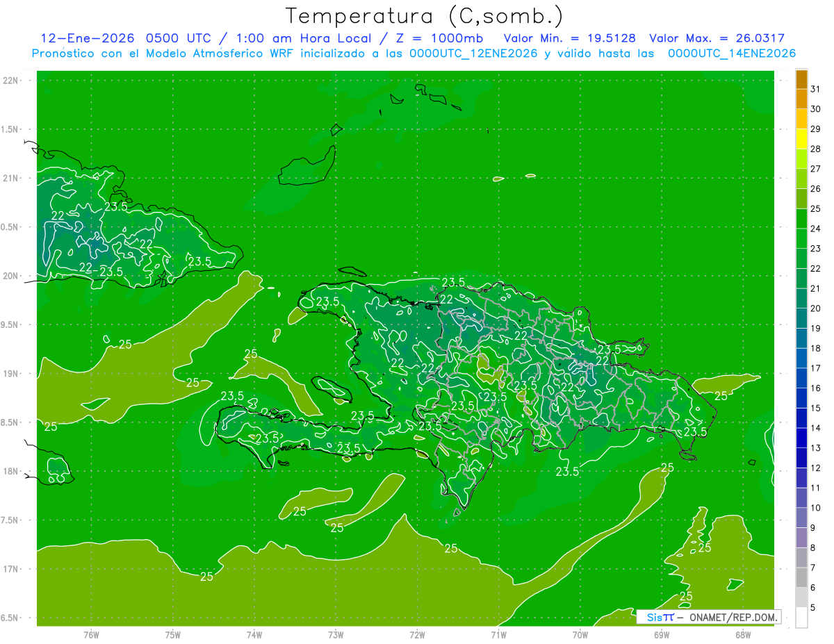The image size is (834, 644).
Task: Click the legend value '31'
Action: [815, 89]
